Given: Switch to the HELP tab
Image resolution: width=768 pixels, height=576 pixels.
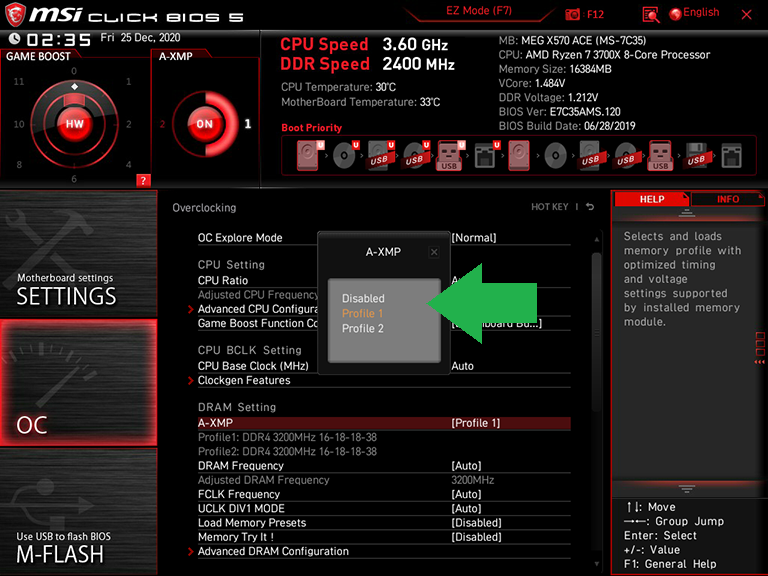Looking at the screenshot, I should point(651,199).
